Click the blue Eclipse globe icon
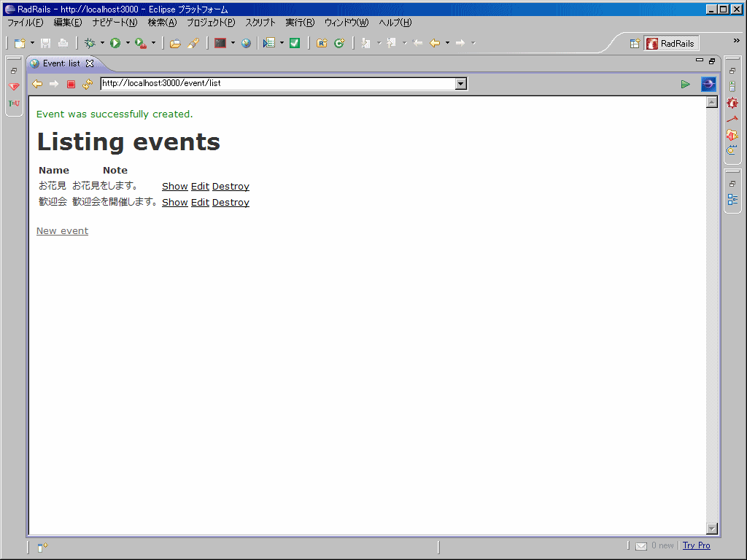This screenshot has width=747, height=560. (x=708, y=85)
